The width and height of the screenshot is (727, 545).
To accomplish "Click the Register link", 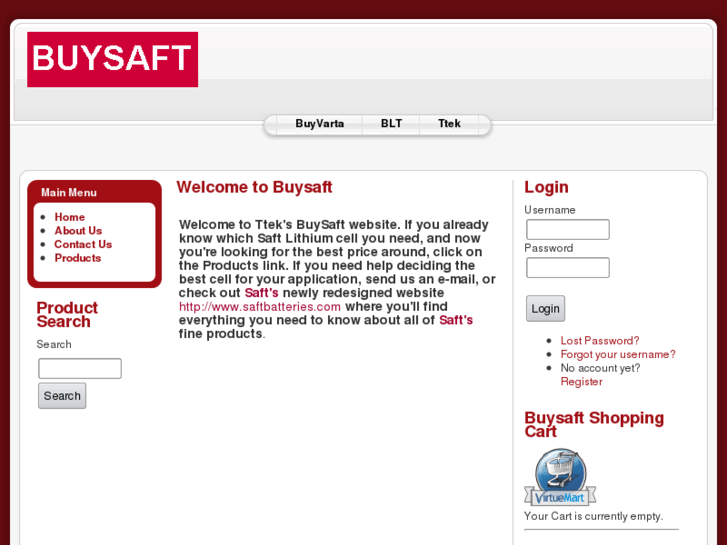I will (581, 382).
